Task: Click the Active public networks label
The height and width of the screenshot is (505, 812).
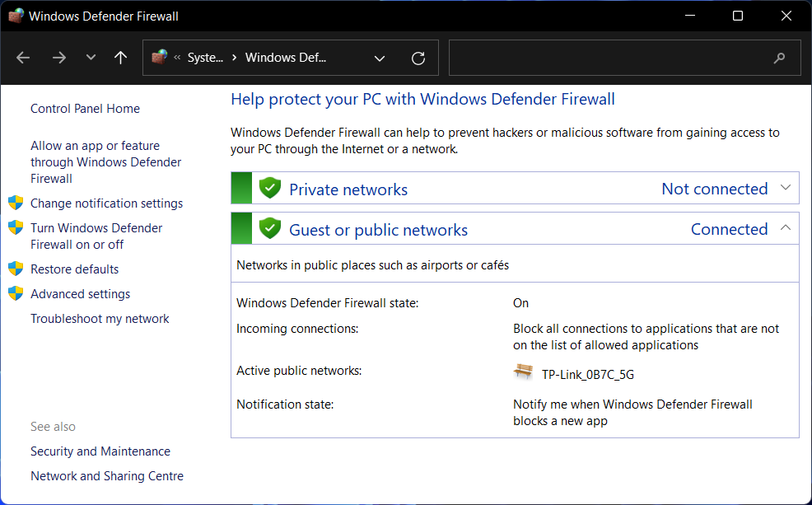Action: (299, 371)
